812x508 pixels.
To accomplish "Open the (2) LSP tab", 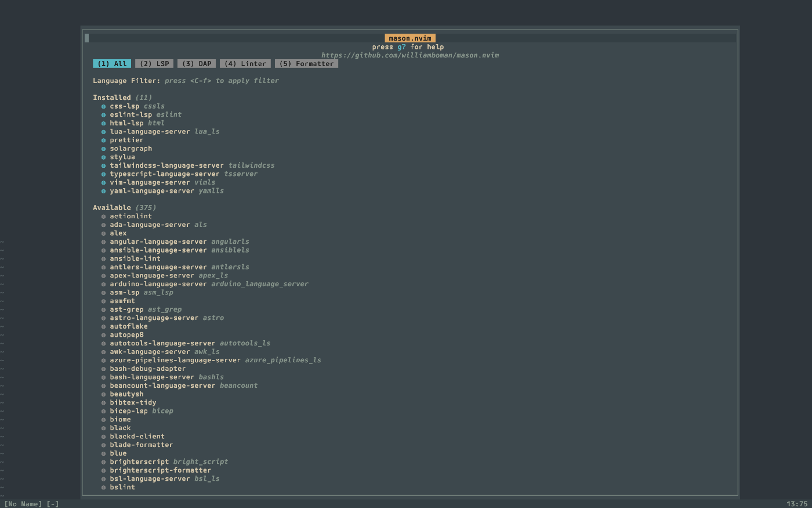I will point(154,64).
